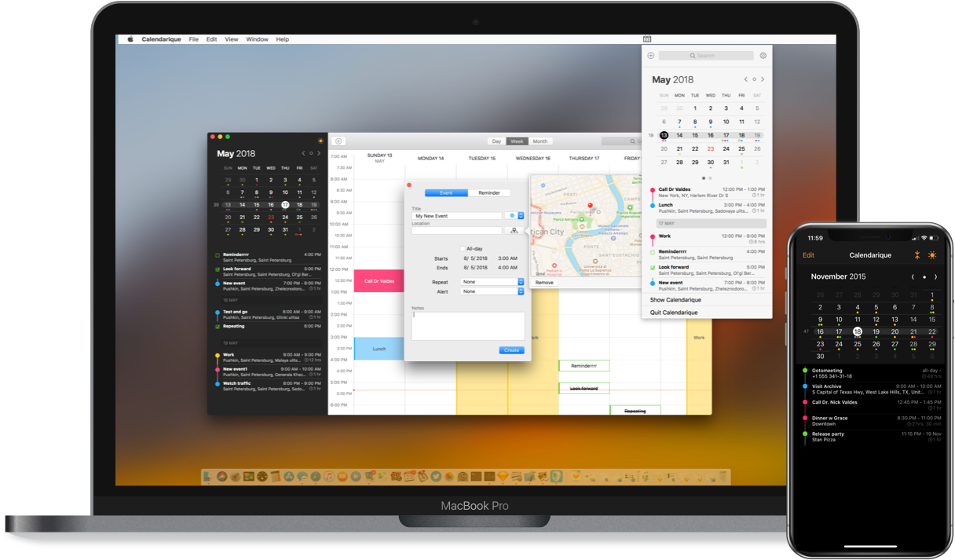Tap Edit on iPhone
The width and height of the screenshot is (955, 560).
808,255
